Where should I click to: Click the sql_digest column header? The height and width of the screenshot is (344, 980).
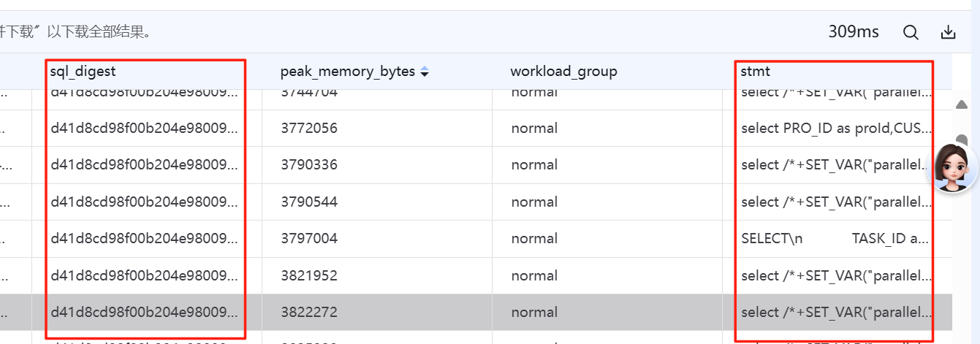(83, 71)
